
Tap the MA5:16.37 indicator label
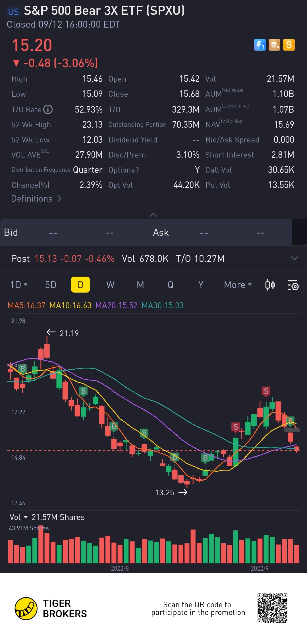click(26, 305)
